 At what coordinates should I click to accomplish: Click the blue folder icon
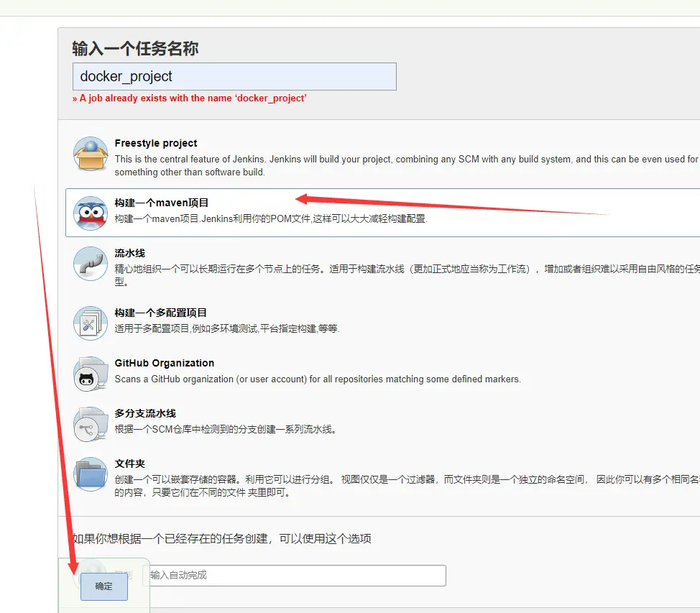pyautogui.click(x=91, y=474)
